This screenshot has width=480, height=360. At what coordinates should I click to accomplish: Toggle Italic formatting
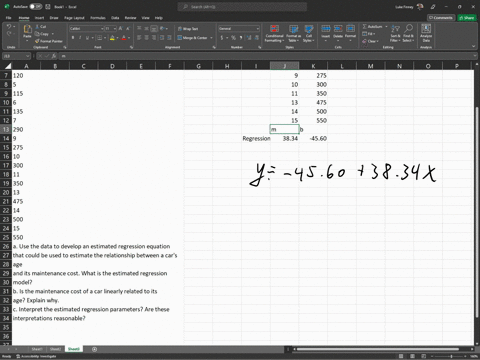click(x=80, y=38)
